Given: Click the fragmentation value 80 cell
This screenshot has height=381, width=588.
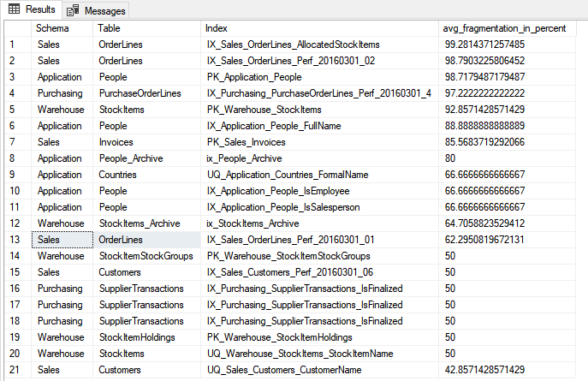Looking at the screenshot, I should pos(507,158).
